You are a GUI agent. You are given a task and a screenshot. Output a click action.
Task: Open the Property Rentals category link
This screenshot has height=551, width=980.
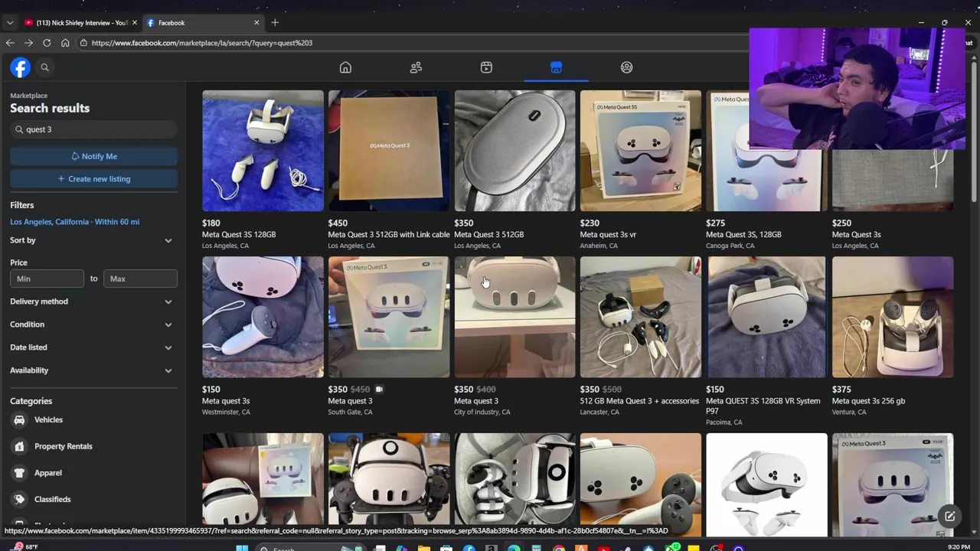[63, 446]
